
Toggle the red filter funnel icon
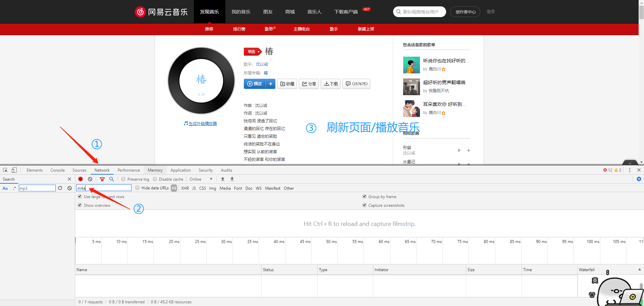(102, 179)
